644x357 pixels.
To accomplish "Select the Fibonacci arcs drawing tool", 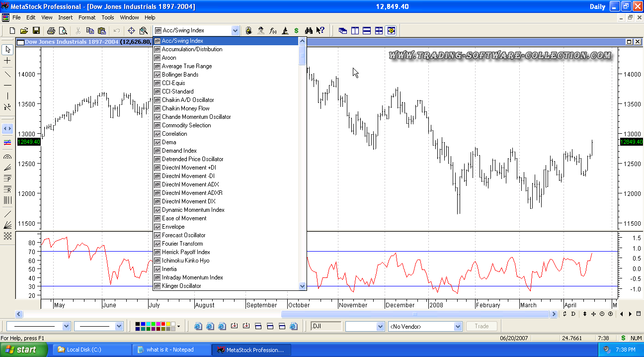I will pyautogui.click(x=7, y=157).
